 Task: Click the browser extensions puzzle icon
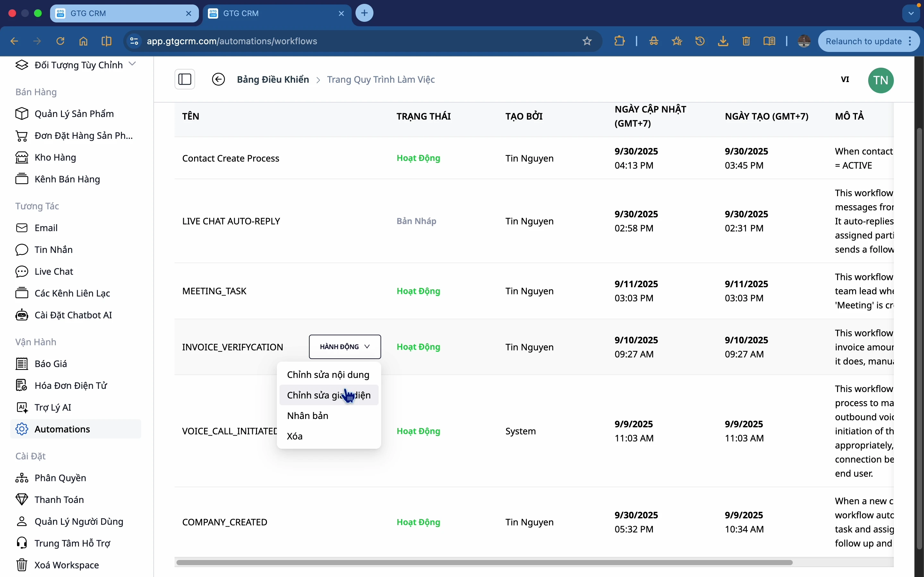[620, 41]
